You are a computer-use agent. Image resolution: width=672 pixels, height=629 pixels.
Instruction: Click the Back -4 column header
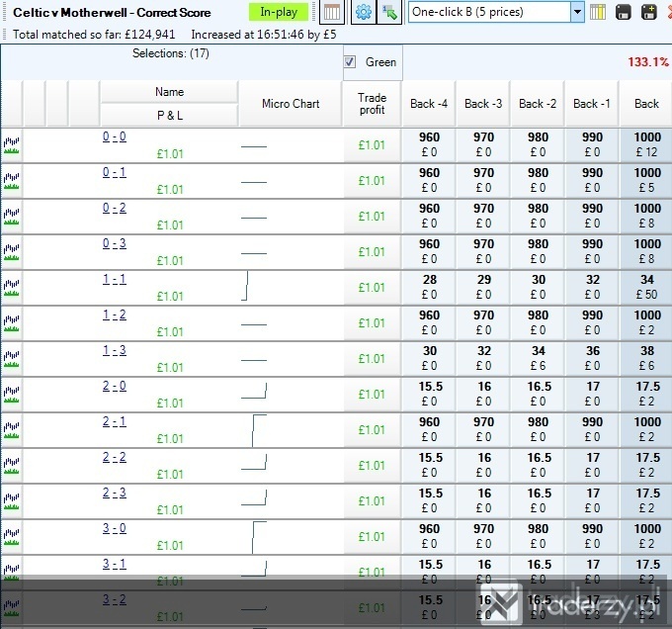pos(429,104)
